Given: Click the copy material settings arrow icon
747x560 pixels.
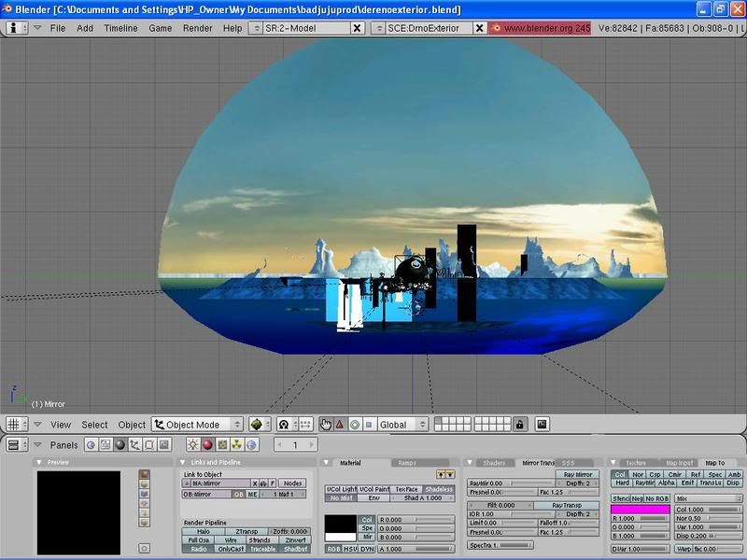Looking at the screenshot, I should tap(441, 474).
